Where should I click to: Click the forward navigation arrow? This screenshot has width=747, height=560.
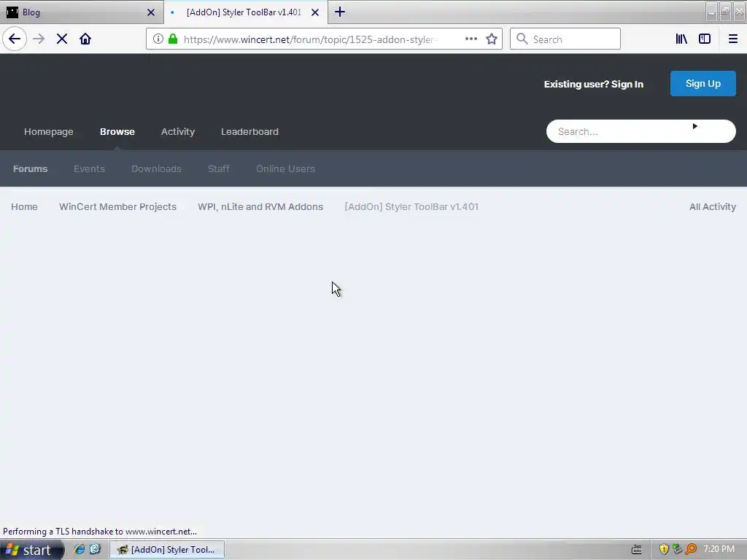pos(39,39)
